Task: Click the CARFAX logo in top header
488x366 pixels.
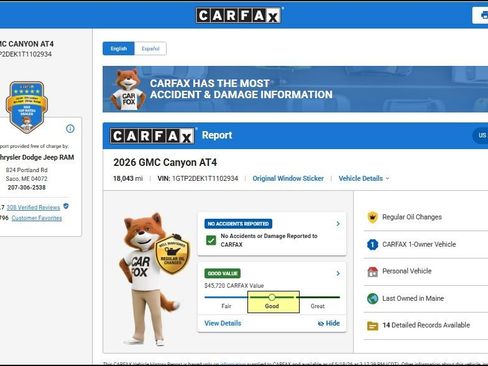Action: (x=238, y=15)
